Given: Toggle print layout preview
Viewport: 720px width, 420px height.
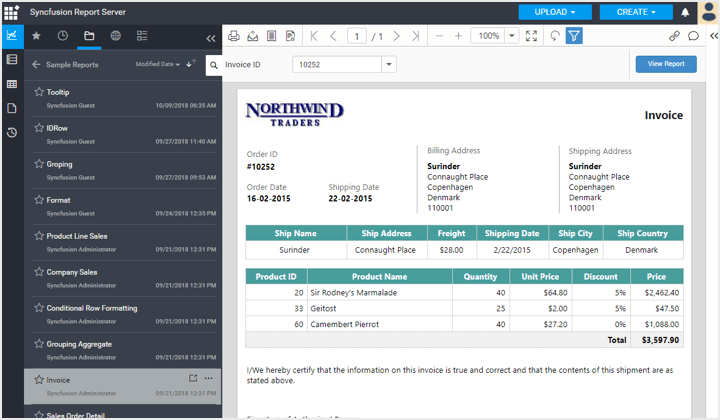Looking at the screenshot, I should click(271, 36).
